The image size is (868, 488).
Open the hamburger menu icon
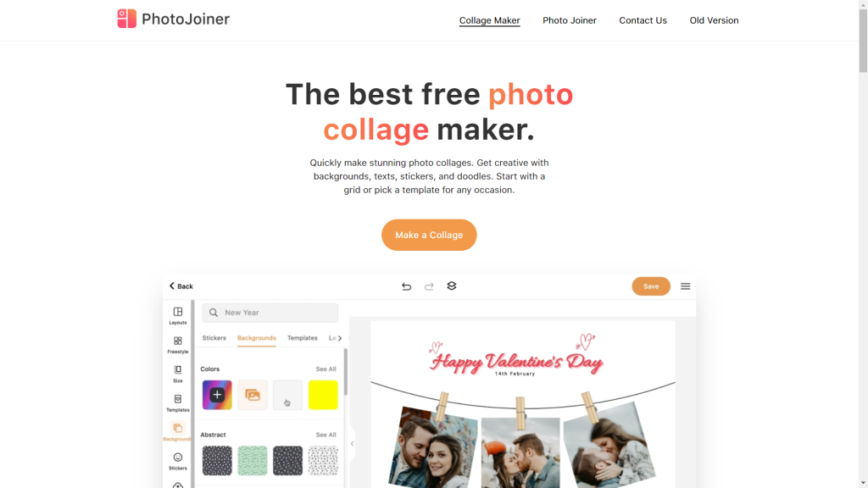tap(685, 286)
